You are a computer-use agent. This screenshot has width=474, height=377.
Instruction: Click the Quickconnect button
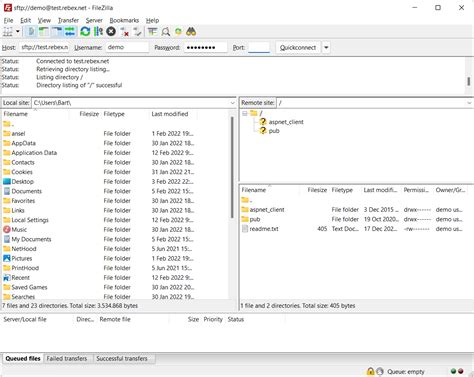pos(298,48)
